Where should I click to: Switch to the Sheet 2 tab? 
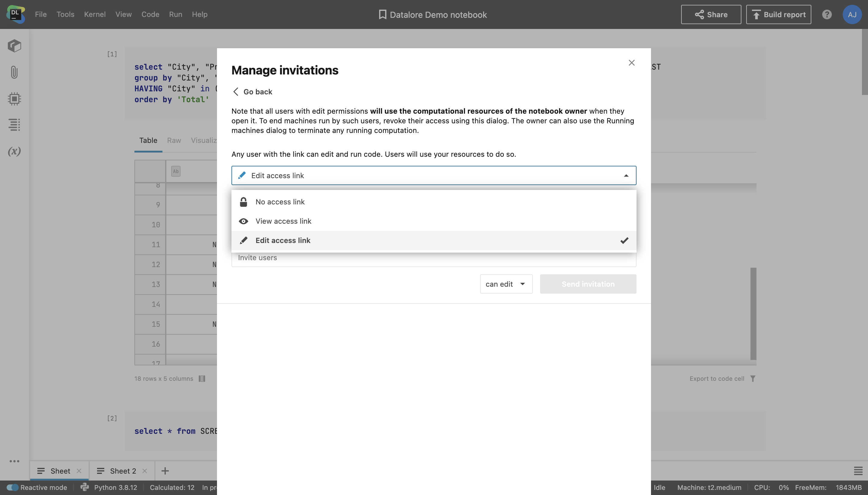tap(123, 471)
